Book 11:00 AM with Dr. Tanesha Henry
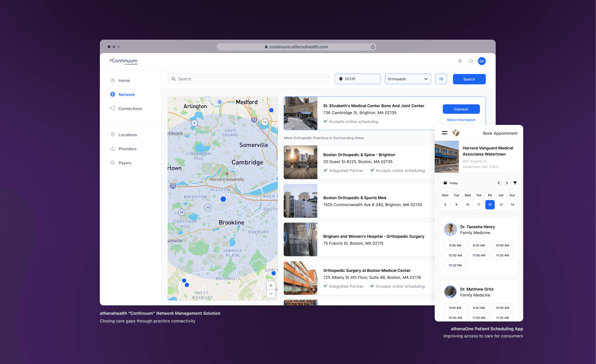This screenshot has height=364, width=596. click(479, 255)
